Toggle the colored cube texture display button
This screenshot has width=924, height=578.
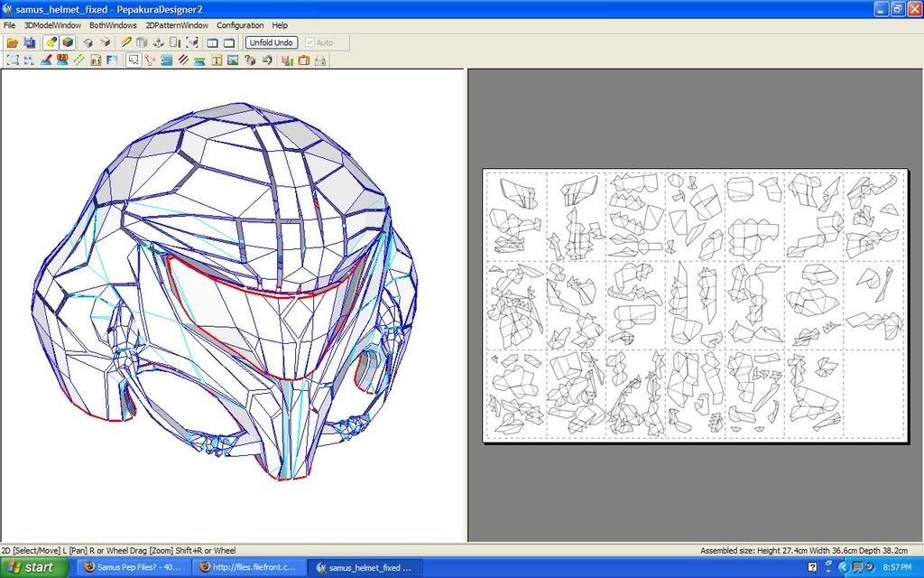(67, 42)
